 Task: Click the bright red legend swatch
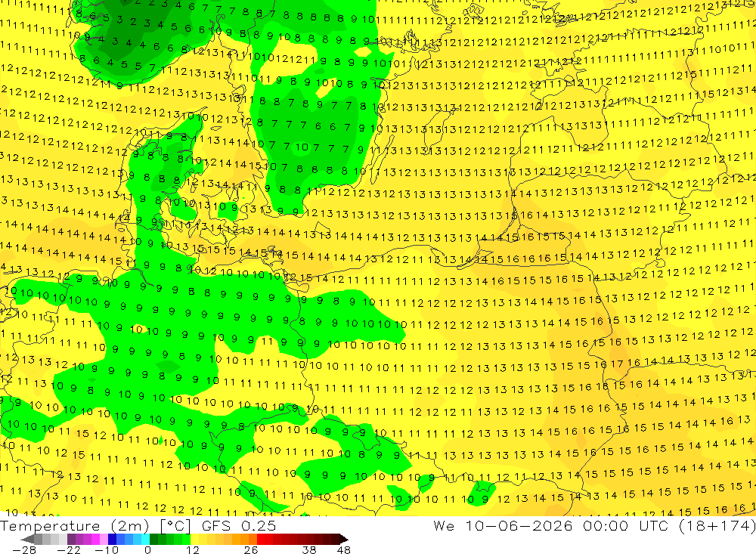pyautogui.click(x=261, y=540)
